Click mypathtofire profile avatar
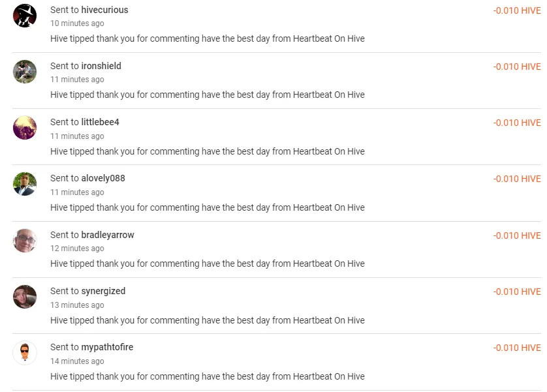547x392 pixels. pyautogui.click(x=25, y=353)
